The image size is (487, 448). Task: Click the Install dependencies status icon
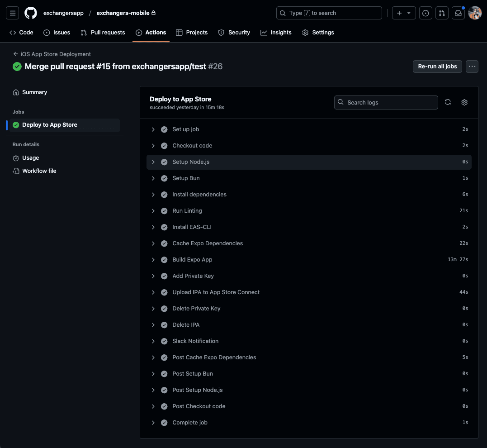[x=164, y=195]
